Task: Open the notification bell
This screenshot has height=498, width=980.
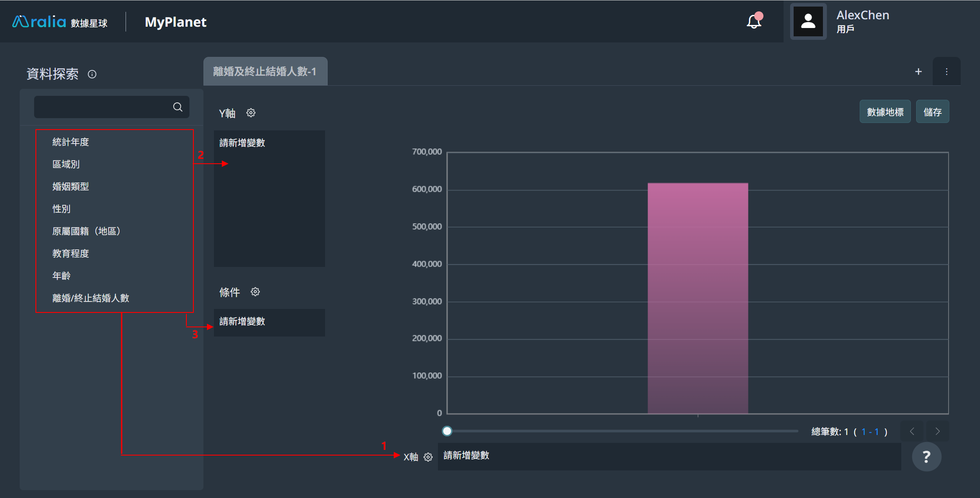Action: click(x=754, y=21)
